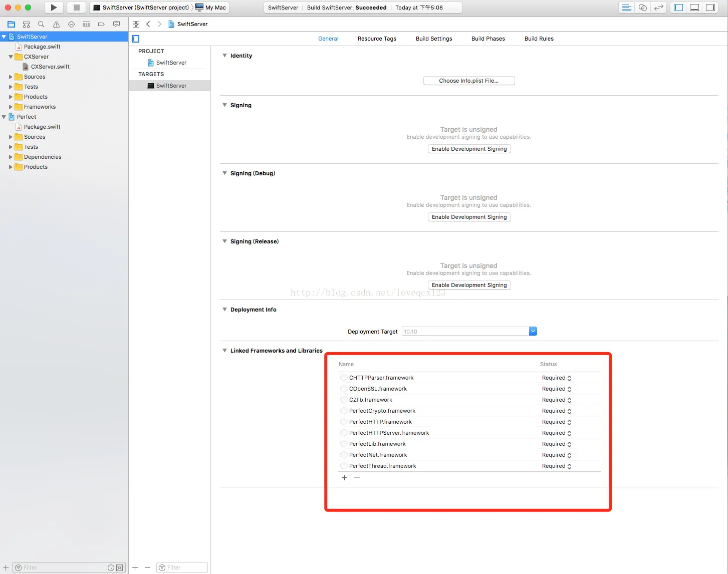The width and height of the screenshot is (728, 574).
Task: Open the related items grid icon
Action: coord(136,24)
